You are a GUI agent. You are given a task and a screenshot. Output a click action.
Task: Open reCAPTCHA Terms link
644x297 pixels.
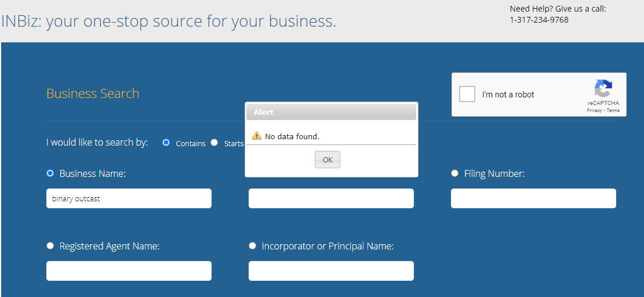click(x=613, y=110)
